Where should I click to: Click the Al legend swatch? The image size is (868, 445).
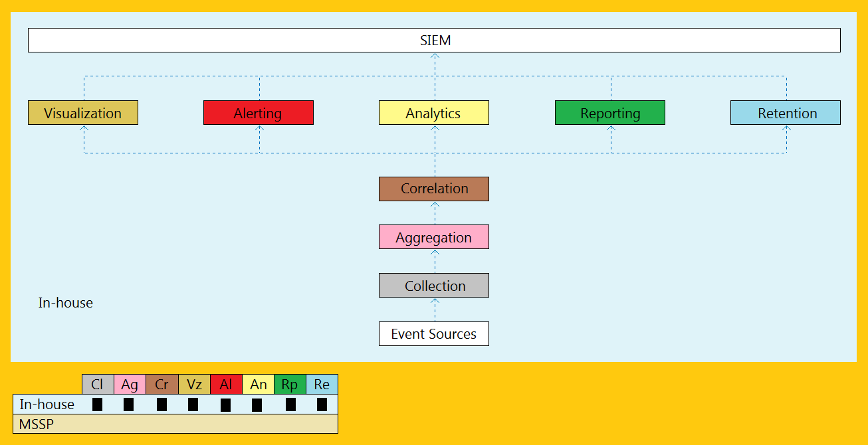[x=226, y=384]
